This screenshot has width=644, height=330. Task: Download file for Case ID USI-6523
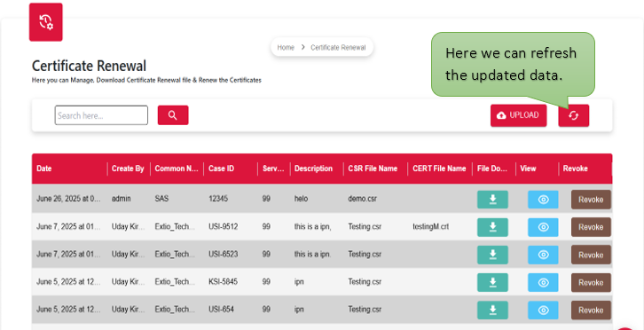tap(492, 255)
